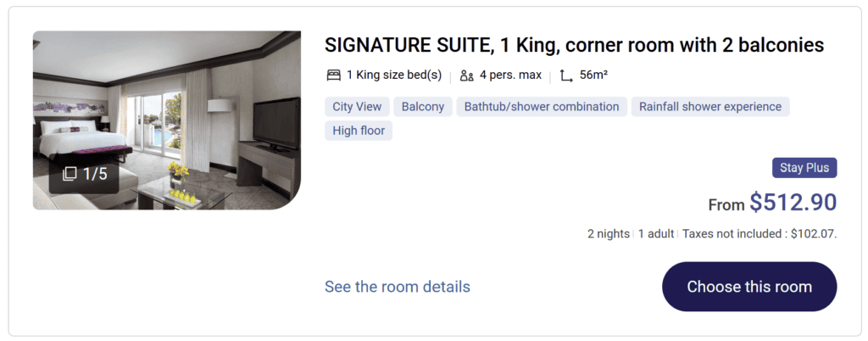Click the 1 King size bed(s) label
Screen dimensions: 868x341
[x=393, y=75]
